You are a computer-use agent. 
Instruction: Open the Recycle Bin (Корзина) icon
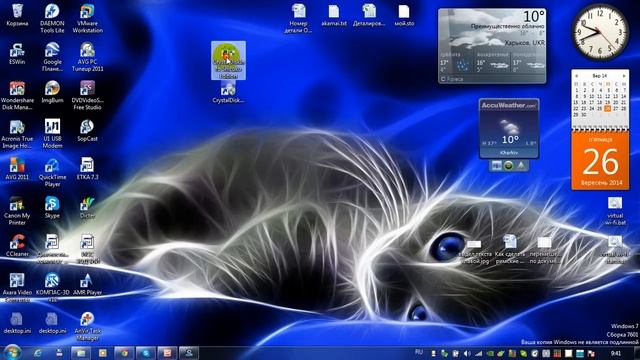tap(17, 16)
